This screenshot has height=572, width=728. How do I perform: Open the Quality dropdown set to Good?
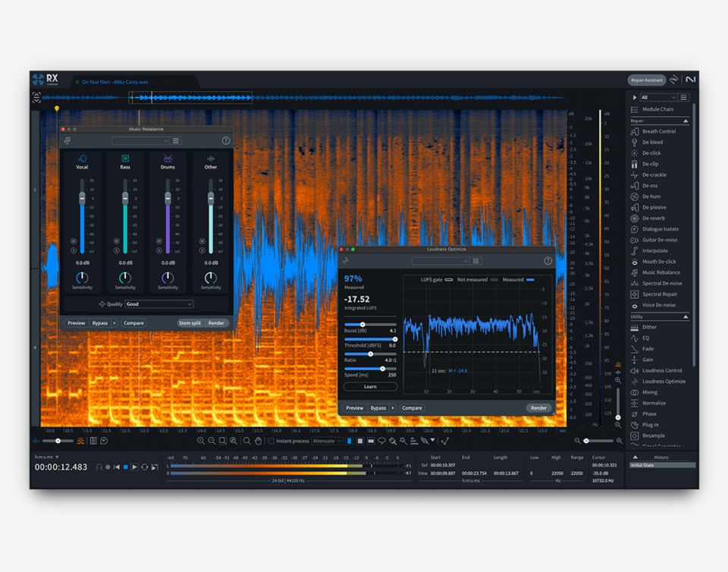(x=159, y=304)
